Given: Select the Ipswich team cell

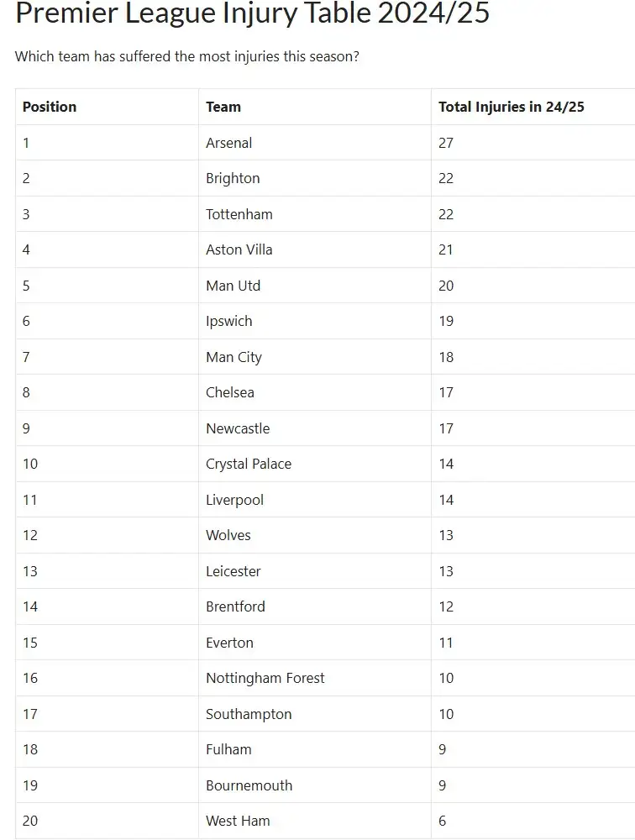Looking at the screenshot, I should [x=229, y=321].
